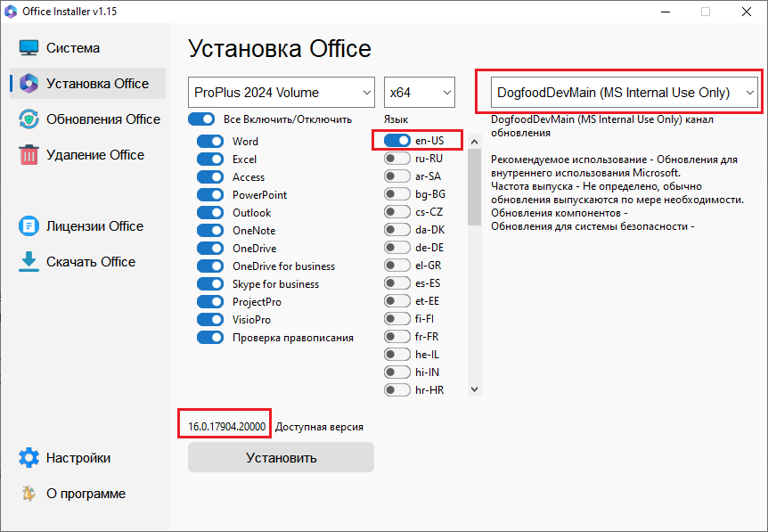Enable fr-FR language toggle

coord(397,337)
